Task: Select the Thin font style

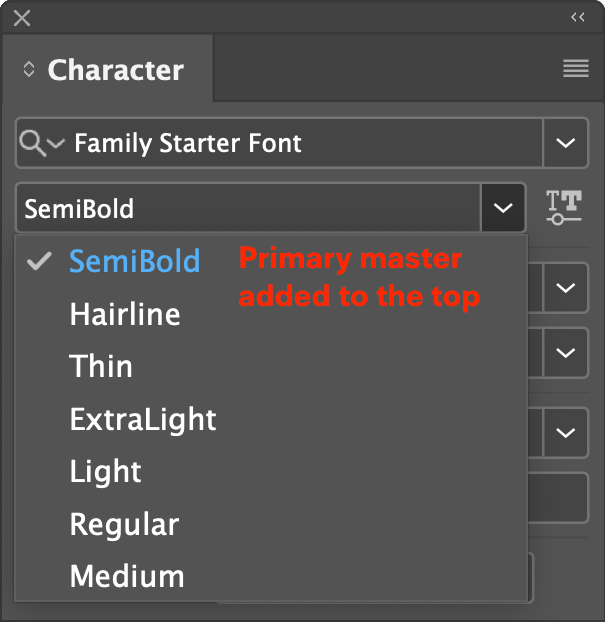Action: click(101, 366)
